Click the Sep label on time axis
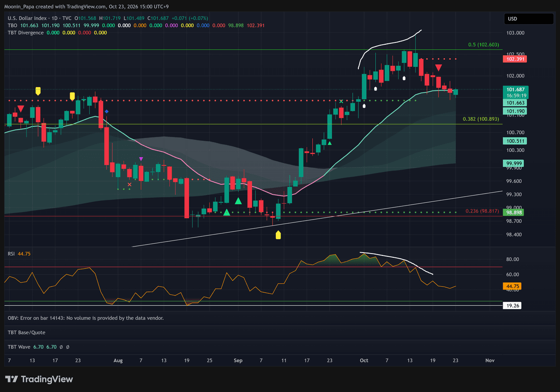Image resolution: width=560 pixels, height=392 pixels. pyautogui.click(x=238, y=360)
